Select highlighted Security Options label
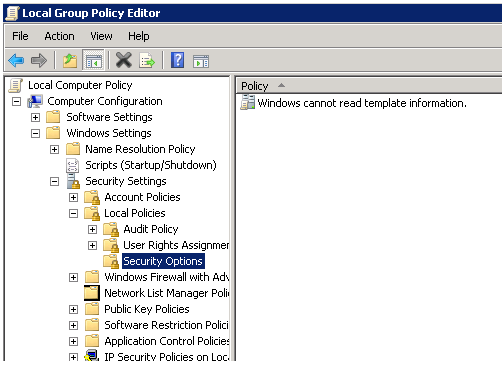 (x=163, y=261)
